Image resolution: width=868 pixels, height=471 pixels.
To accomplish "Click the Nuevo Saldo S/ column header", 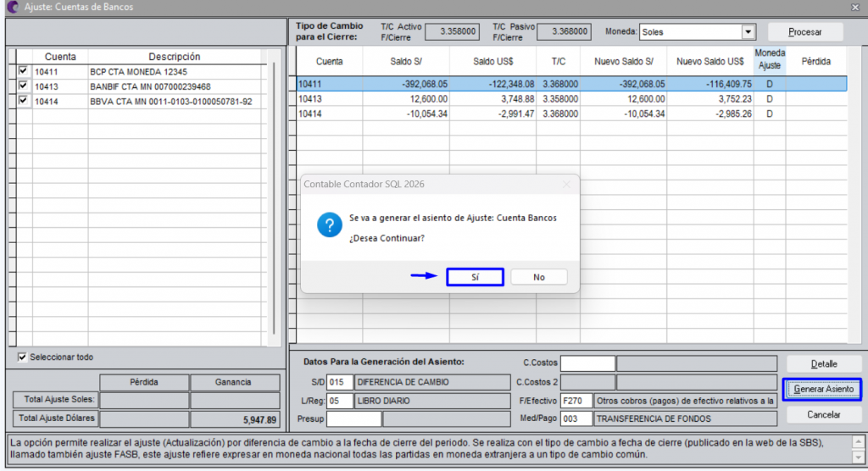I will (623, 62).
